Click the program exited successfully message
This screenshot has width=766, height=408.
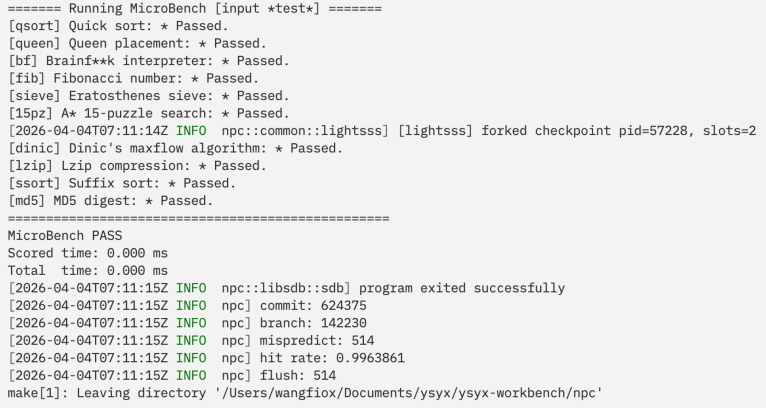[x=462, y=288]
